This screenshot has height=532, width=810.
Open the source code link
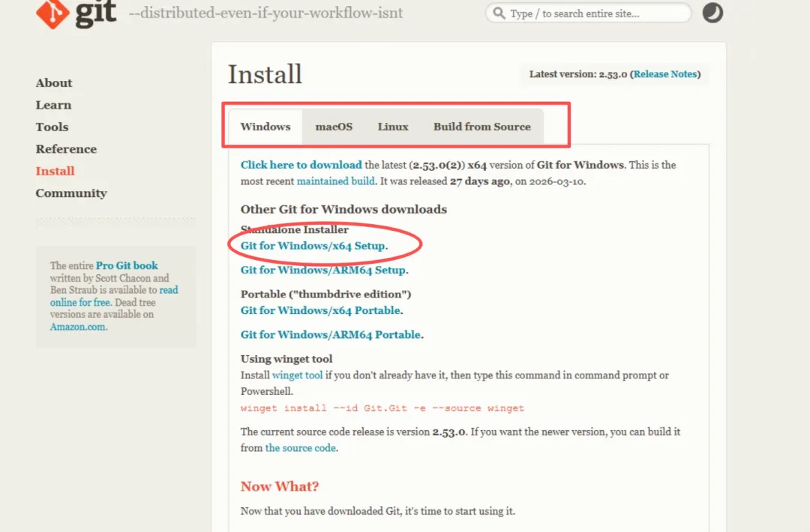pos(300,448)
